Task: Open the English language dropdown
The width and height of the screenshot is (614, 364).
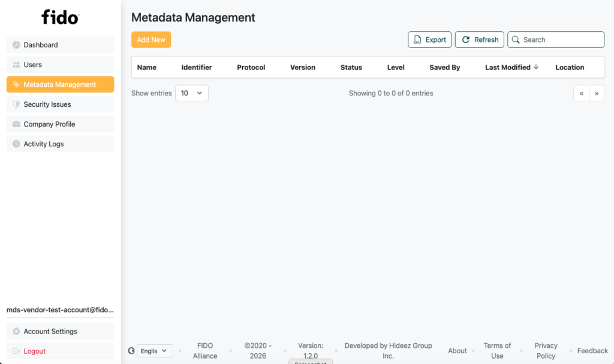Action: coord(155,351)
